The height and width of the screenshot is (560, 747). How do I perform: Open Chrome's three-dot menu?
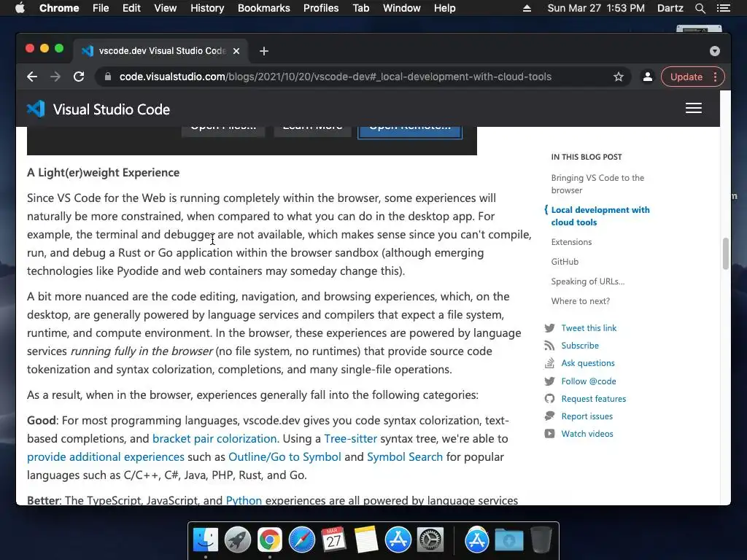(x=715, y=77)
